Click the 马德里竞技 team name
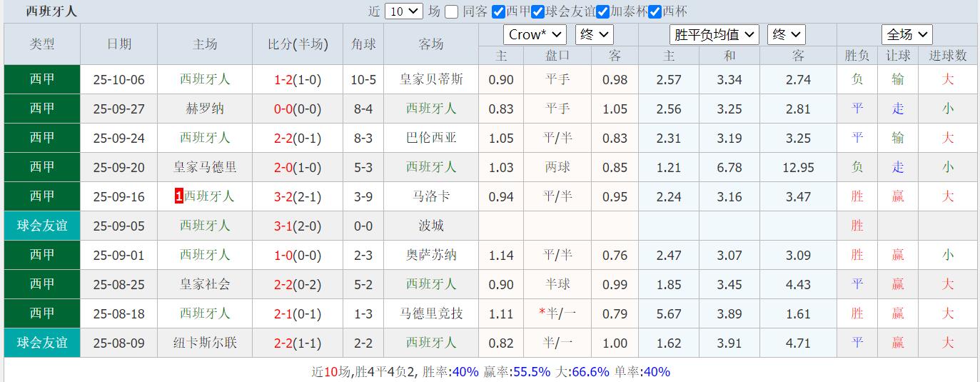980x382 pixels. click(x=431, y=313)
